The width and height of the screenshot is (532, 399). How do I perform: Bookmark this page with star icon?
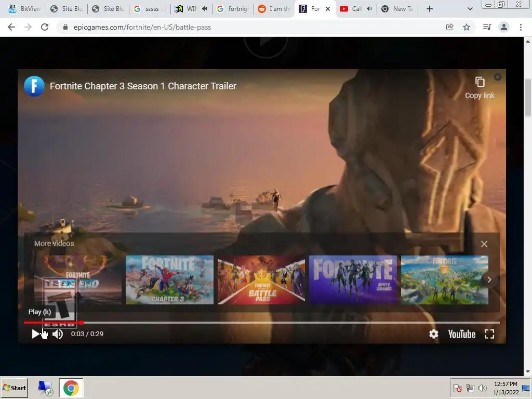pos(467,27)
